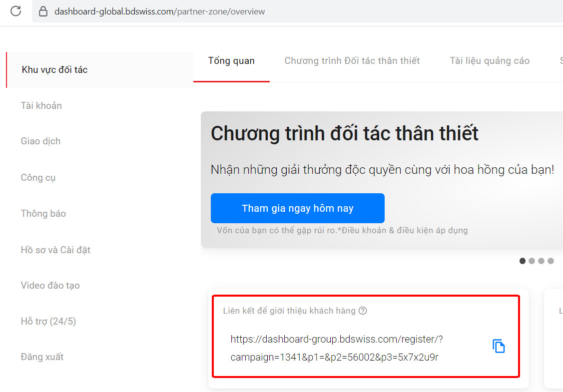Click the help question mark icon
Image resolution: width=563 pixels, height=392 pixels.
pyautogui.click(x=363, y=311)
